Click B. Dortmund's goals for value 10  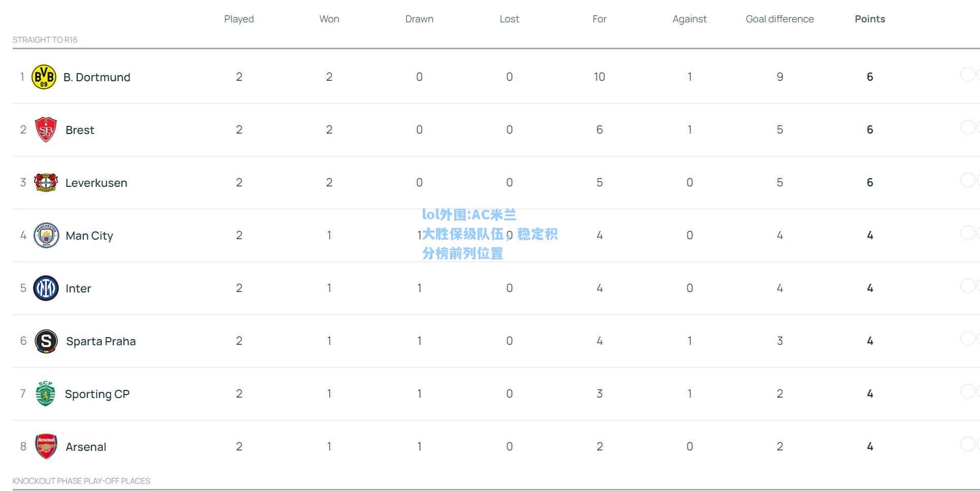[x=599, y=77]
